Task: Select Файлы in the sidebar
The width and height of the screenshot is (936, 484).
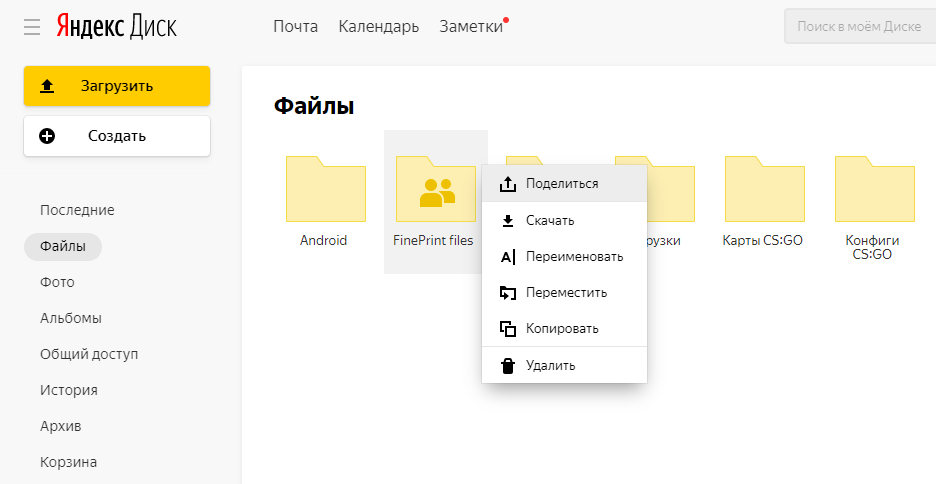Action: coord(63,246)
